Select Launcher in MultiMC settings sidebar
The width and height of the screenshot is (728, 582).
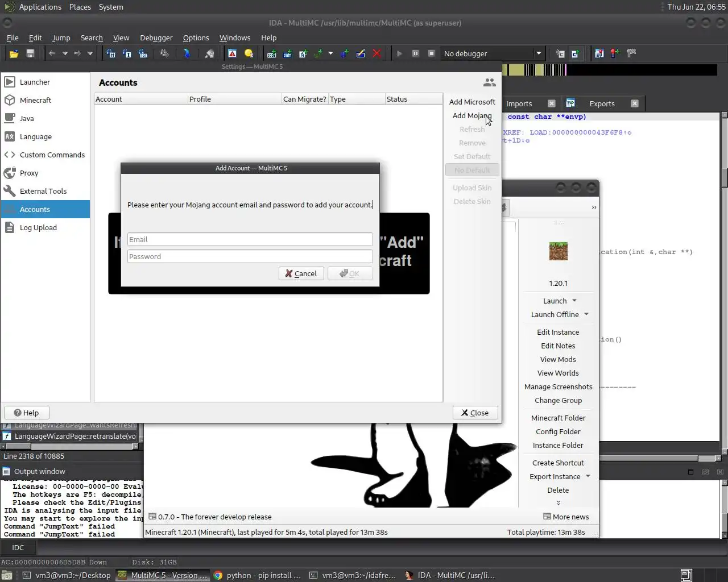45,82
